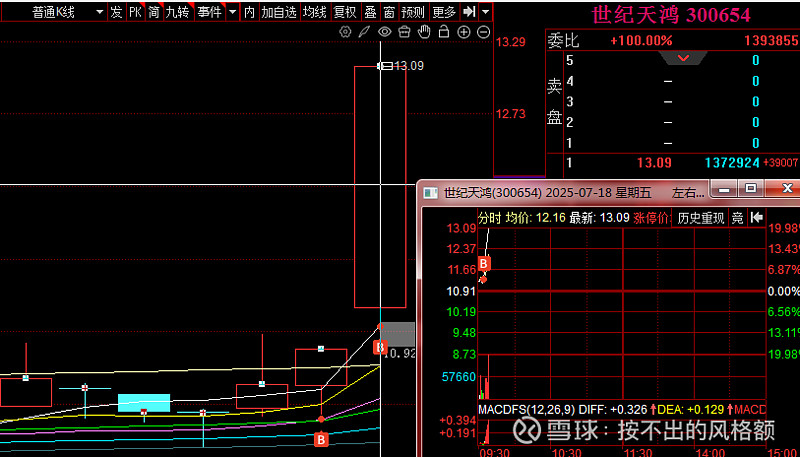Viewport: 800px width, 457px height.
Task: Click the toolbox icon above chart
Action: click(x=404, y=32)
